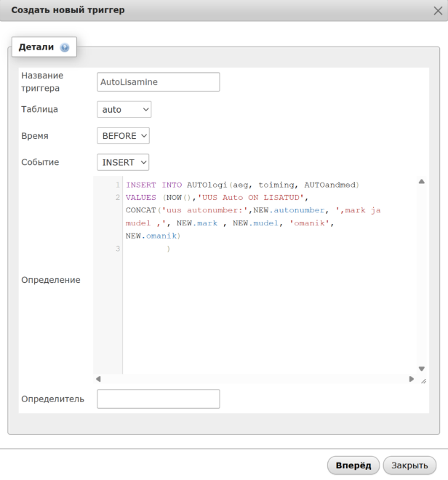The image size is (448, 480).
Task: Click the editor resize handle corner
Action: point(423,380)
